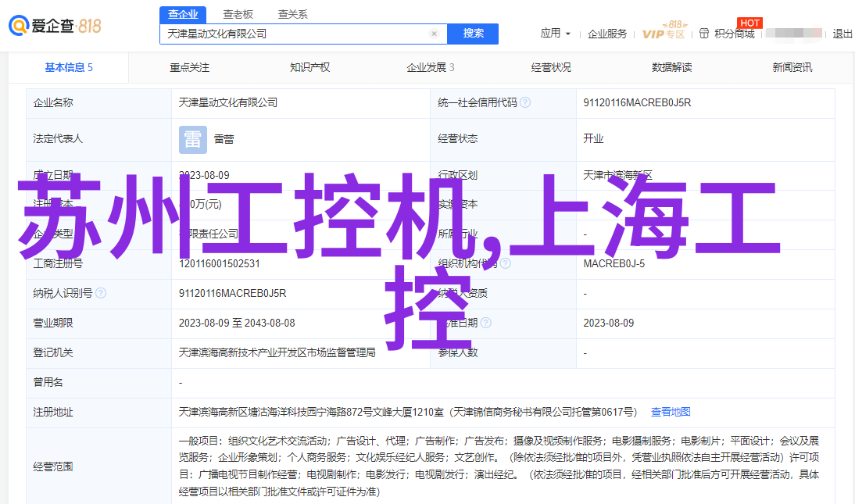
Task: Expand the 应用 dropdown menu
Action: pyautogui.click(x=555, y=34)
